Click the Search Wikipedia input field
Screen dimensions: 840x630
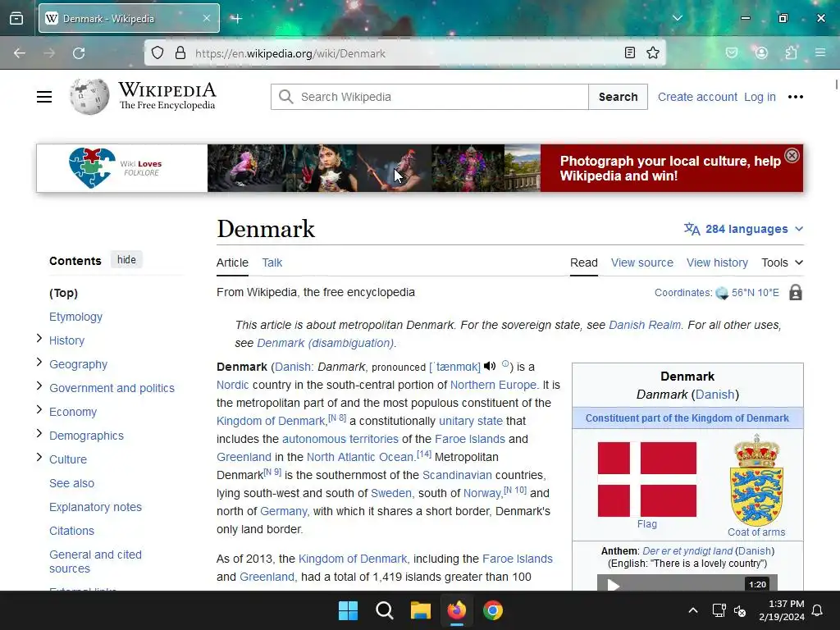pyautogui.click(x=430, y=97)
